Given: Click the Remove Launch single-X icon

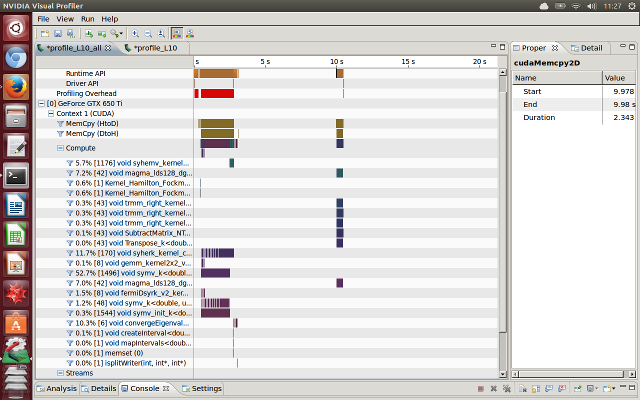Looking at the screenshot, I should pyautogui.click(x=493, y=389).
